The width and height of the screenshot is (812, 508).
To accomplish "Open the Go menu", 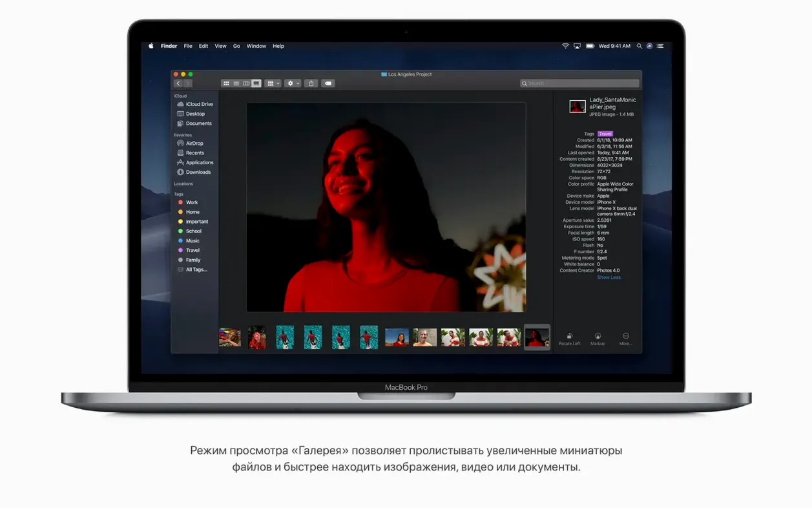I will click(236, 46).
